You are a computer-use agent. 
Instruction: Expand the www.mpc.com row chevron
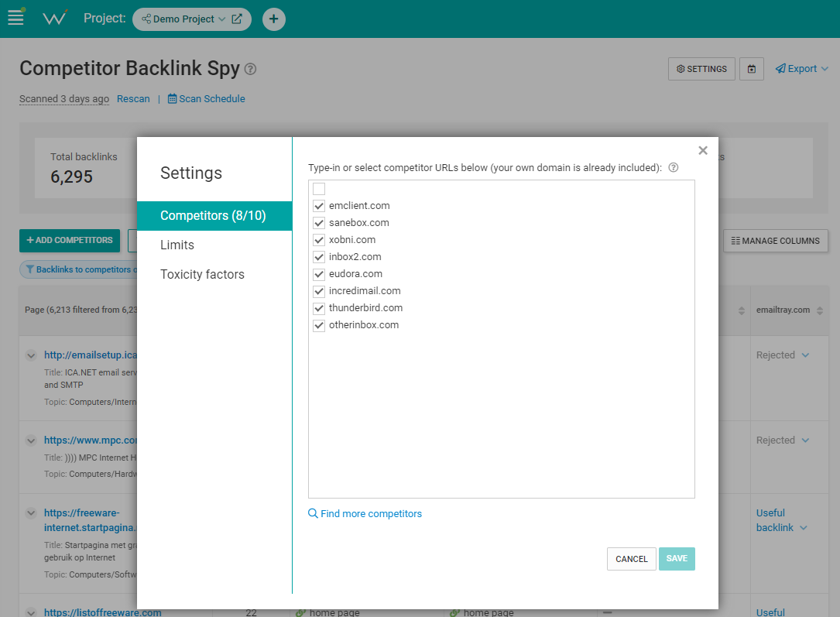31,440
